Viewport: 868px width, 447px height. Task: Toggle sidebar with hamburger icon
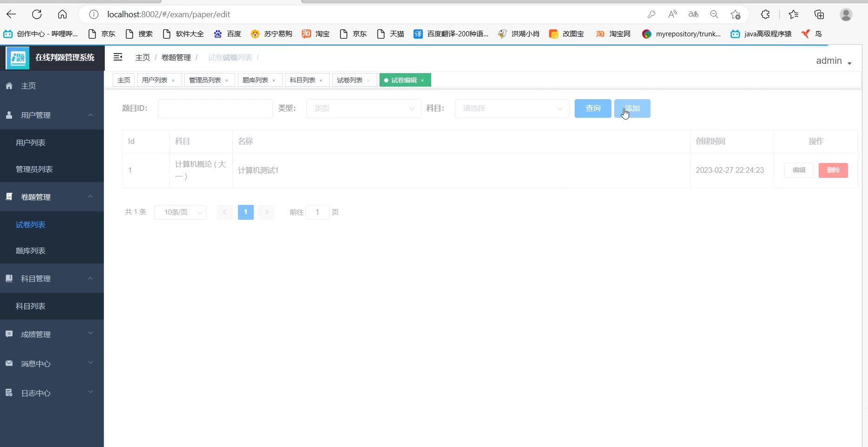(118, 57)
